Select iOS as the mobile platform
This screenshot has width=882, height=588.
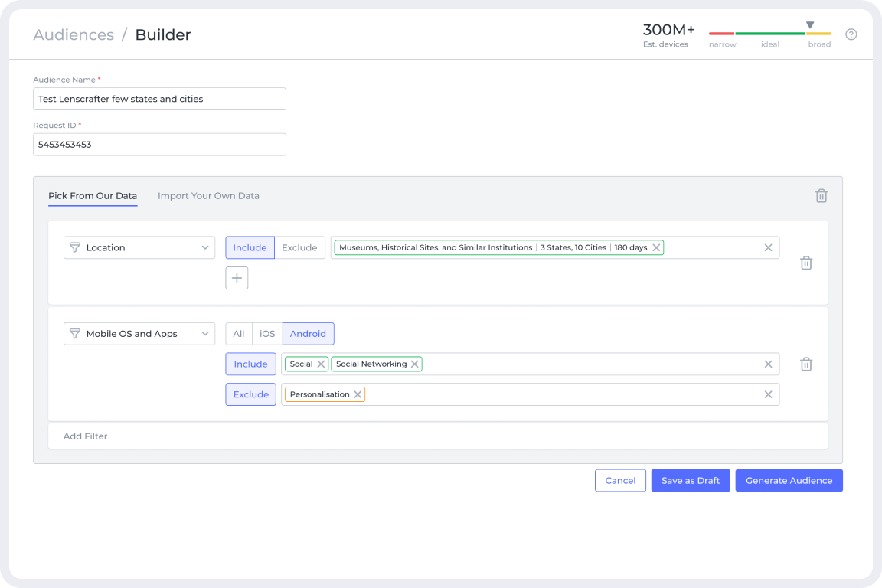(266, 334)
